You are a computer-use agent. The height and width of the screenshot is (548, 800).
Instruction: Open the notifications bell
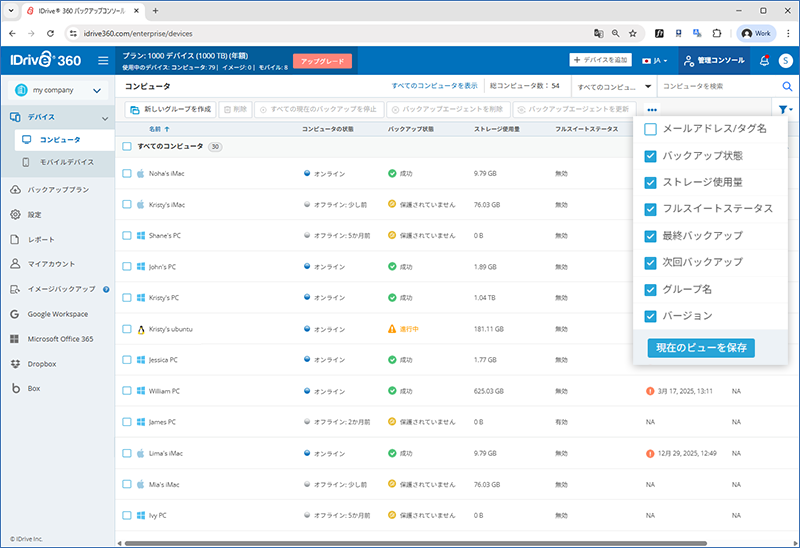click(x=764, y=61)
